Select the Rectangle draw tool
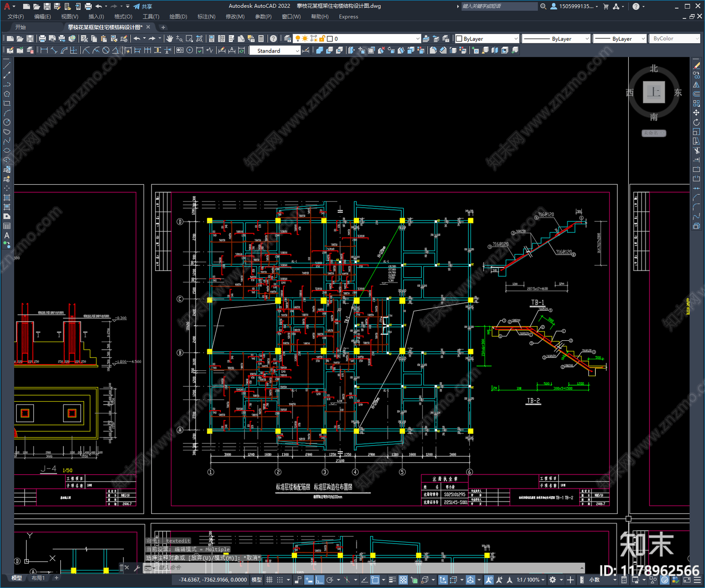Screen dimensions: 705x588 pyautogui.click(x=7, y=104)
